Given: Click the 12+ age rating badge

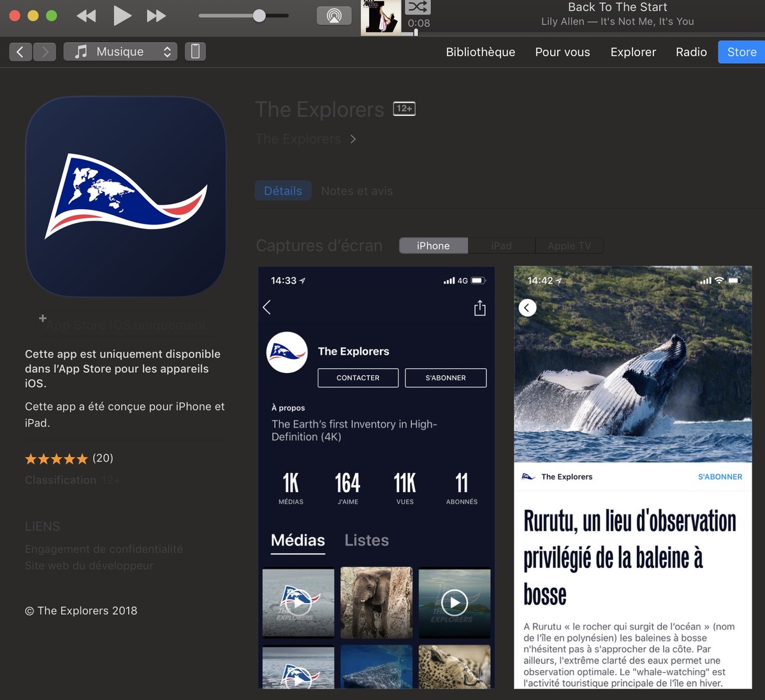Looking at the screenshot, I should point(404,108).
